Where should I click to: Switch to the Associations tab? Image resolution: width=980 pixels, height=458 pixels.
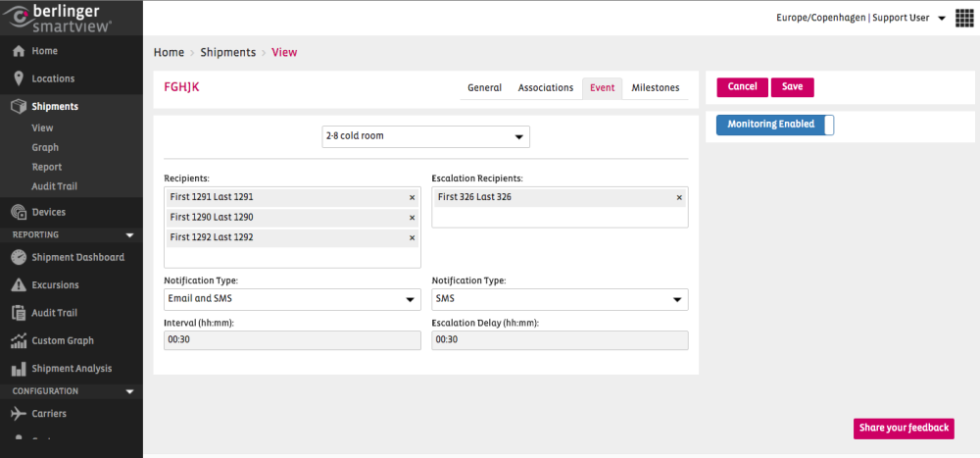[x=545, y=88]
